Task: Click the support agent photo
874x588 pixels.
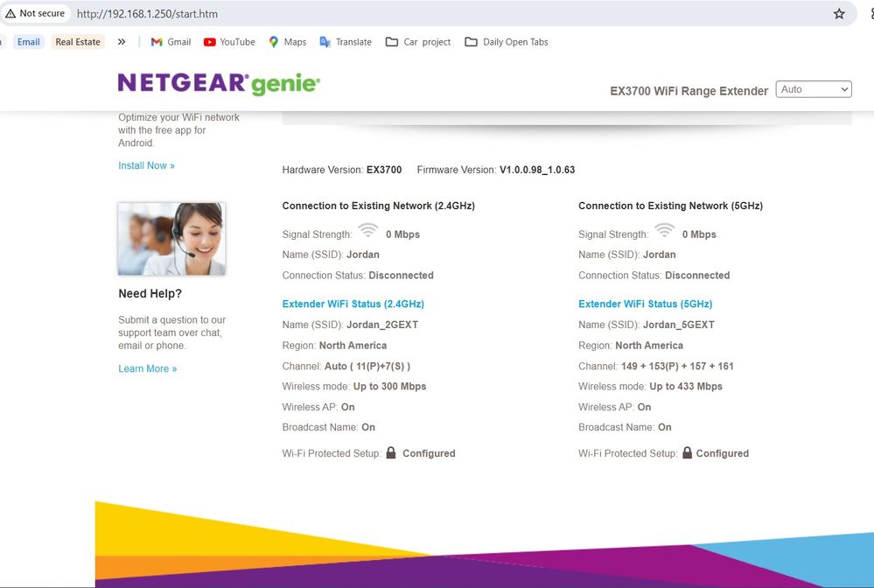Action: tap(171, 239)
